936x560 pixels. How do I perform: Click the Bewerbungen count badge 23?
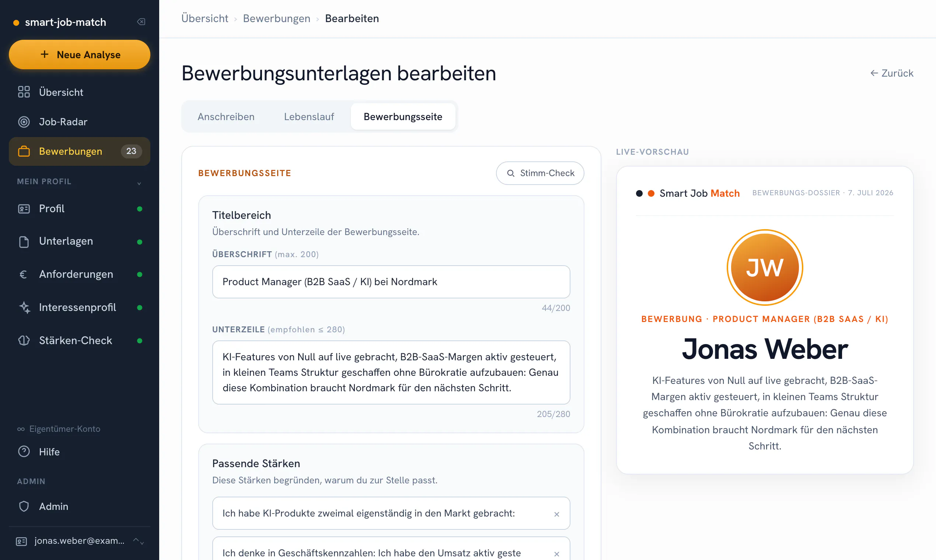[x=131, y=151]
